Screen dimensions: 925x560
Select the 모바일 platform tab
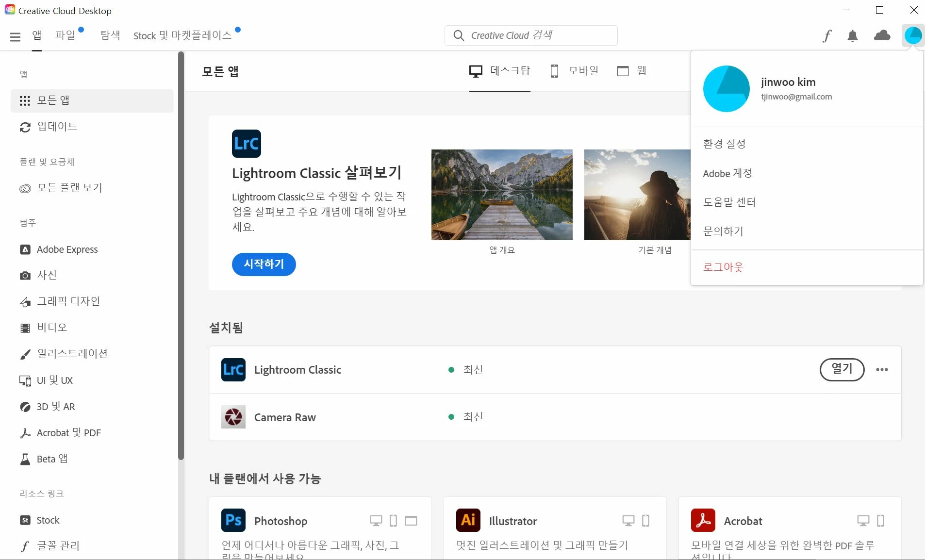coord(574,71)
